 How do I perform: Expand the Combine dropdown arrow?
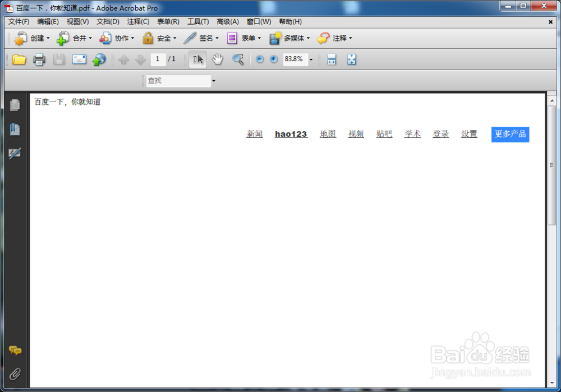click(90, 38)
